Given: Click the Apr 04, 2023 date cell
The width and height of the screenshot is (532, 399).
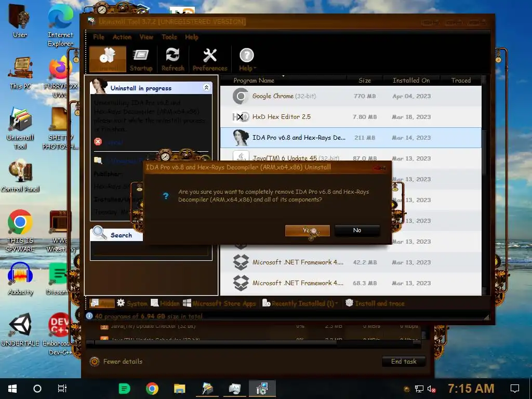Looking at the screenshot, I should pyautogui.click(x=411, y=96).
